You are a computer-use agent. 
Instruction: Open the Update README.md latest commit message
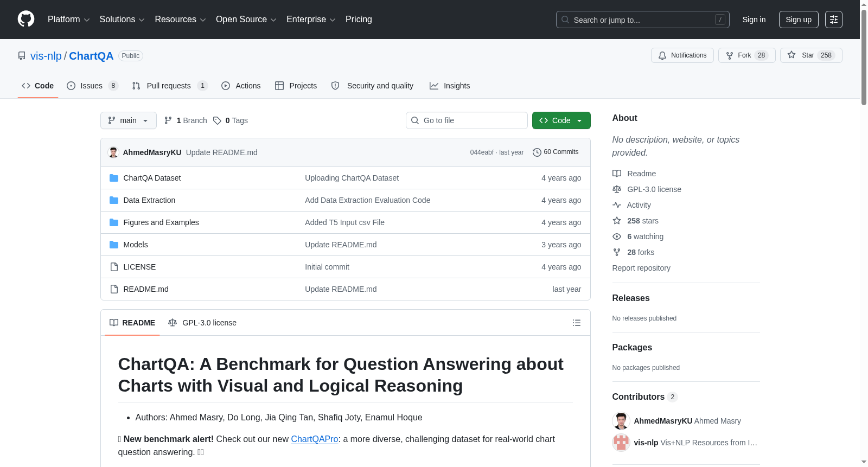coord(222,152)
